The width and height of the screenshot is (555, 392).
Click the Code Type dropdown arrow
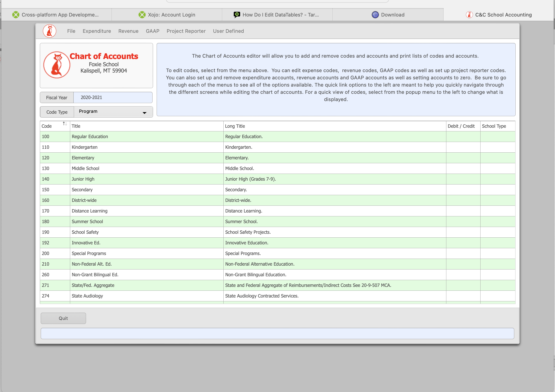[145, 113]
